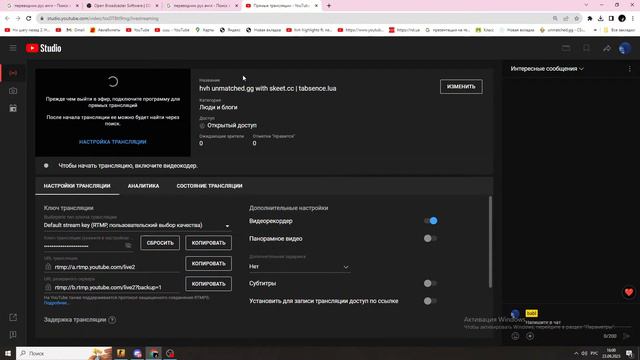
Task: Open chat options three-dot menu
Action: coord(629,69)
